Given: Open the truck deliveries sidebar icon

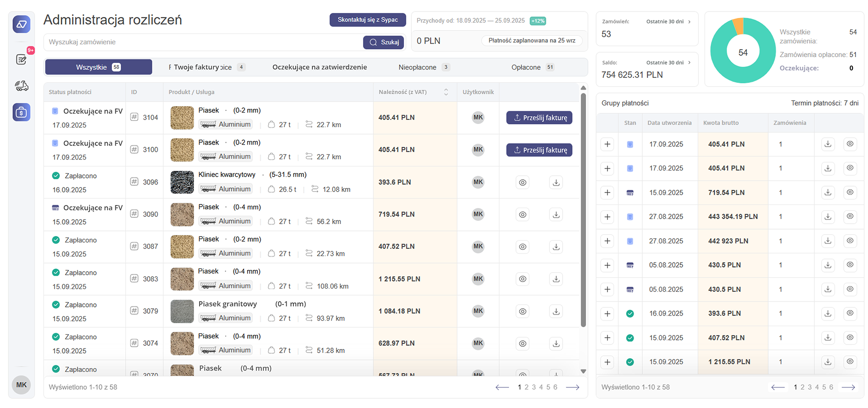Looking at the screenshot, I should pos(22,86).
